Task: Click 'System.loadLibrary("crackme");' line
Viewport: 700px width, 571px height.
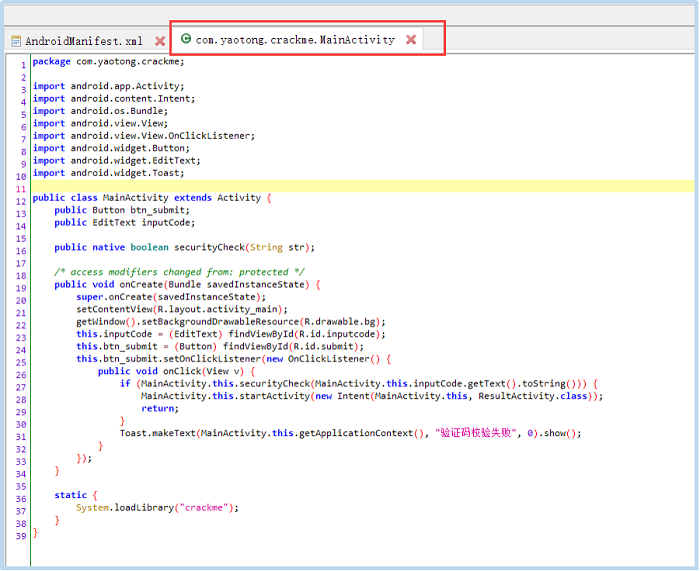Action: click(x=157, y=508)
